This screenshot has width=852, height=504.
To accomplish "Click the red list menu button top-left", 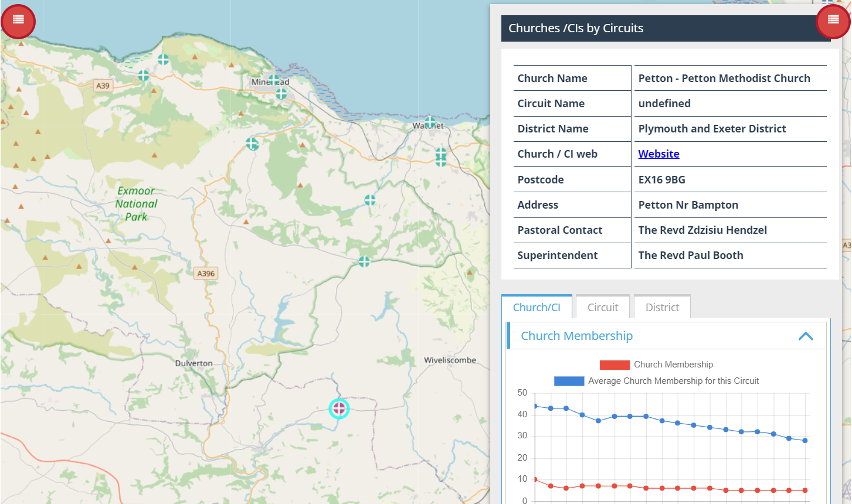I will tap(18, 21).
